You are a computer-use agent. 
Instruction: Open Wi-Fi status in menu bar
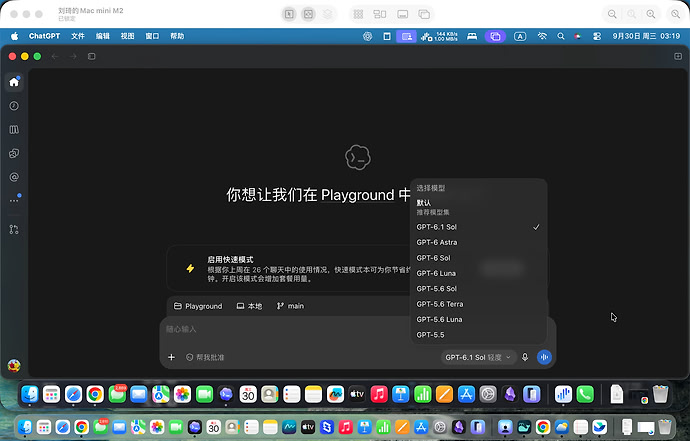pyautogui.click(x=542, y=37)
